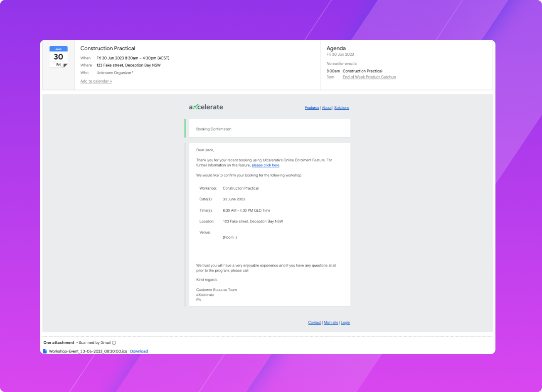
Task: Click the Where value in event card
Action: point(128,65)
